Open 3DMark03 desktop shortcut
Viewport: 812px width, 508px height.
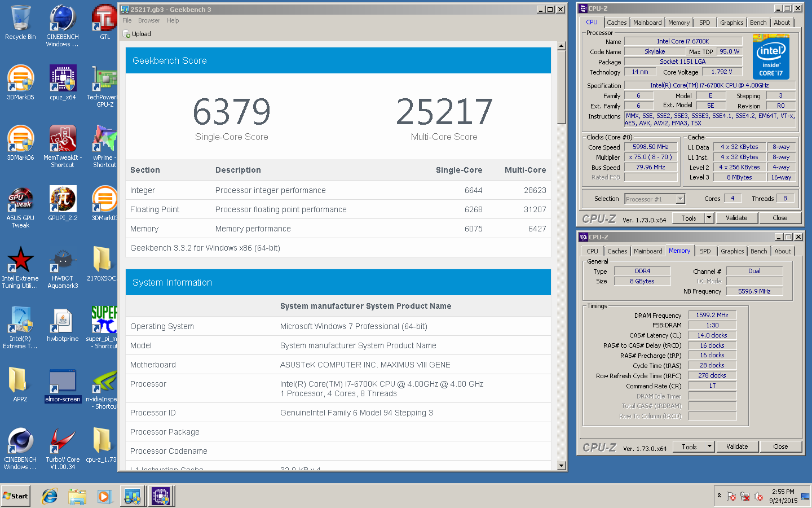click(105, 204)
